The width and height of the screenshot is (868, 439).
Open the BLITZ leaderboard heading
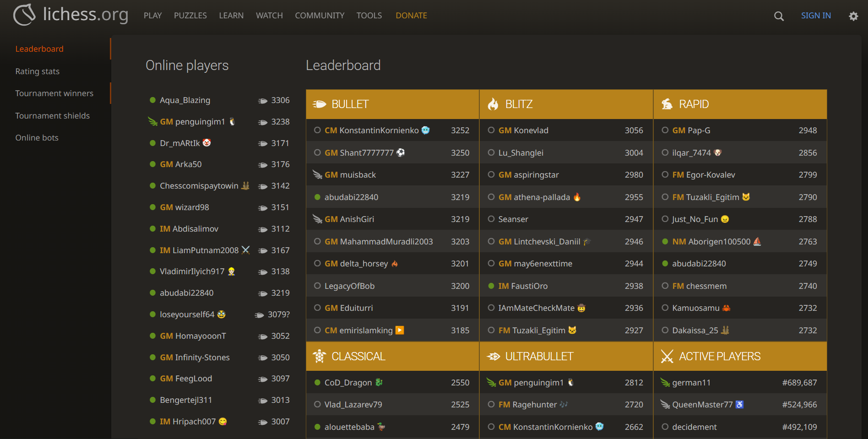pyautogui.click(x=519, y=104)
